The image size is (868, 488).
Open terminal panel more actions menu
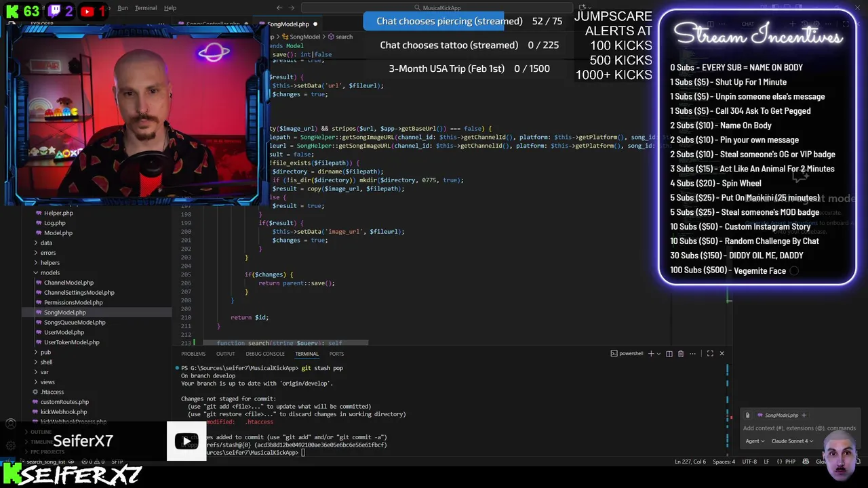692,354
